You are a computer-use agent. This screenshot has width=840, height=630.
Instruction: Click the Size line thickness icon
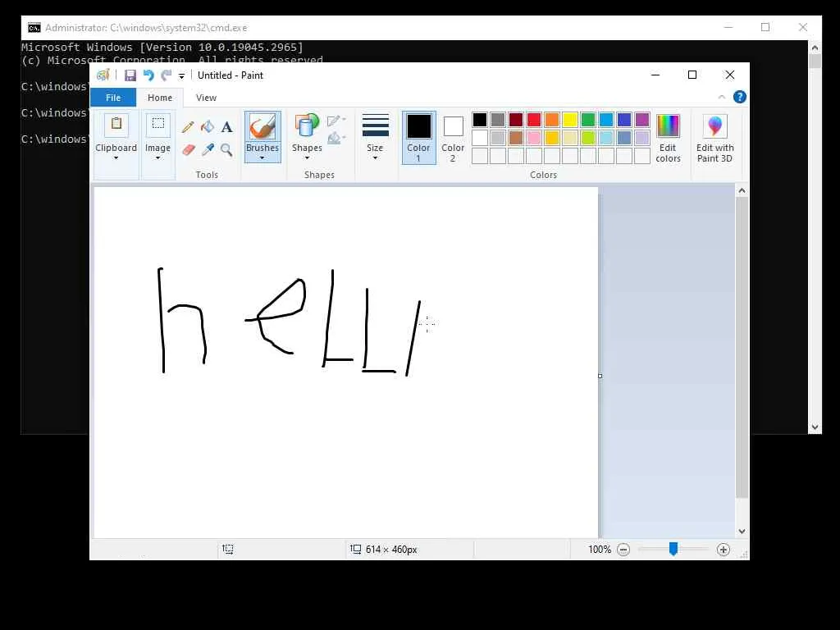[x=375, y=126]
